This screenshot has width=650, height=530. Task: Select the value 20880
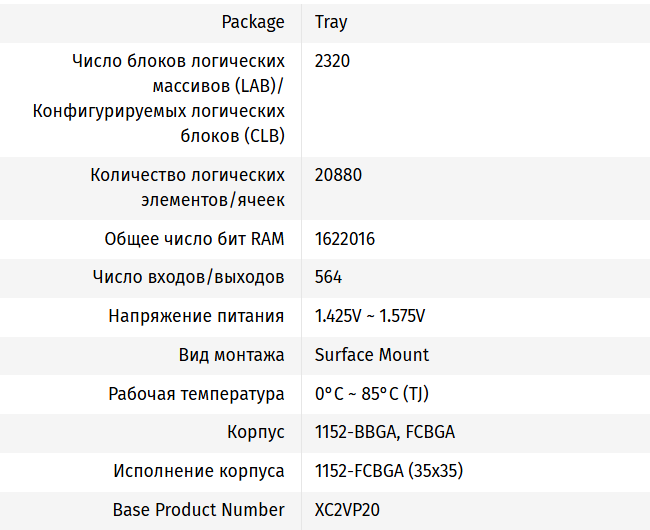click(x=338, y=175)
